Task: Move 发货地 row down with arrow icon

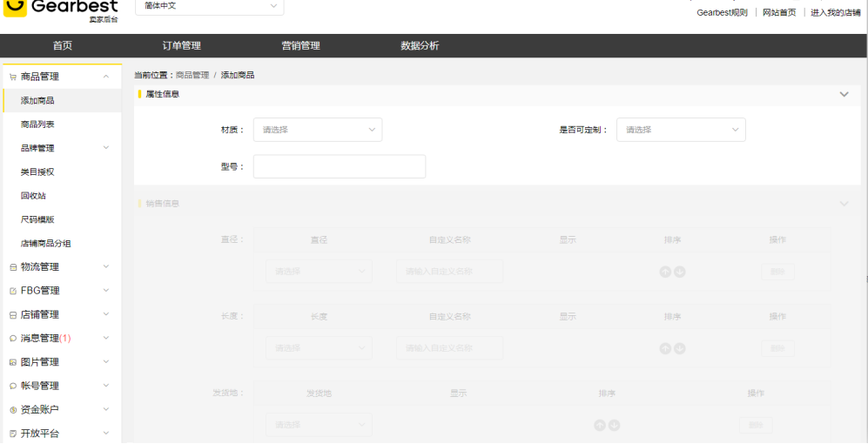Action: (x=614, y=425)
